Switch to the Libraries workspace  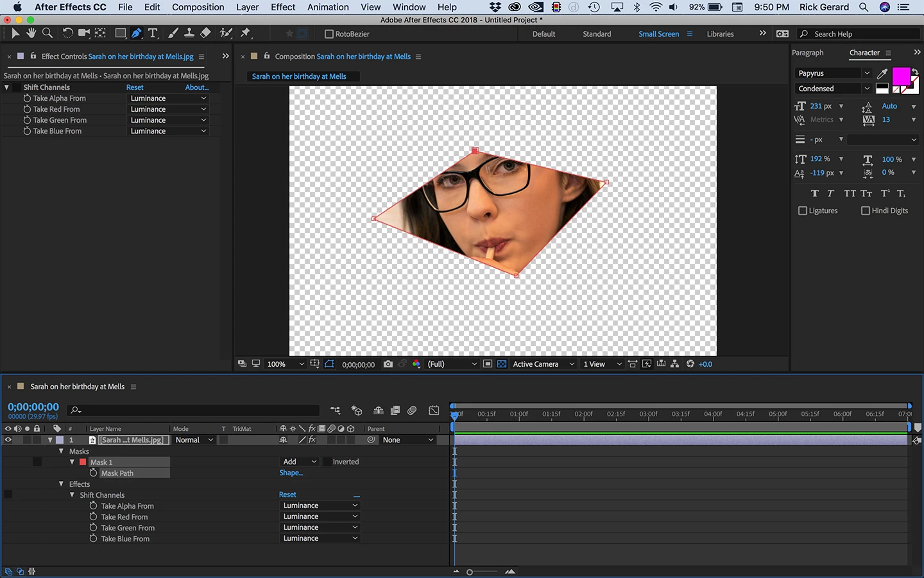(x=720, y=34)
